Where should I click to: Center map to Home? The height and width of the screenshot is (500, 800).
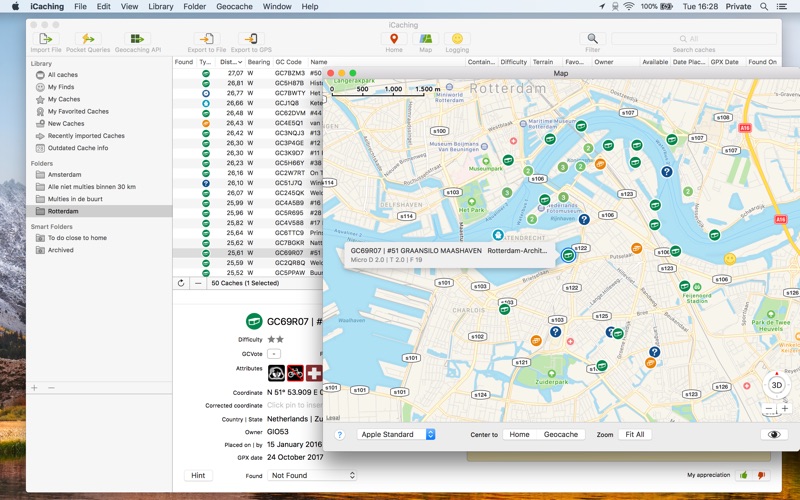point(519,435)
